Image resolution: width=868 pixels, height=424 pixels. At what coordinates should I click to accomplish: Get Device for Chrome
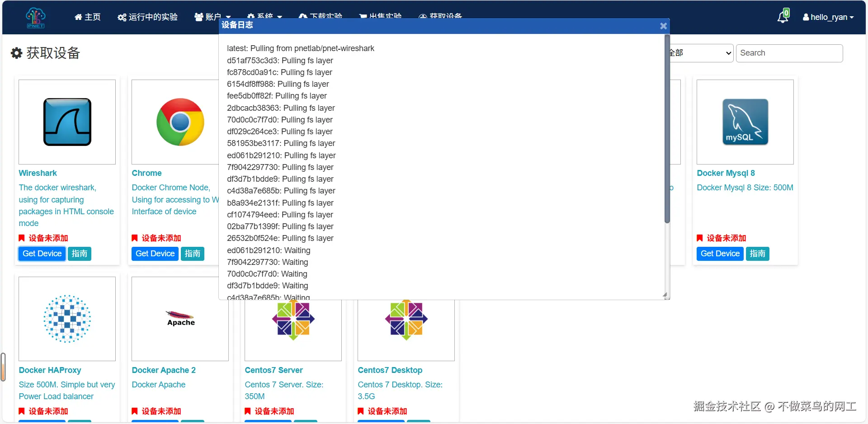point(155,254)
